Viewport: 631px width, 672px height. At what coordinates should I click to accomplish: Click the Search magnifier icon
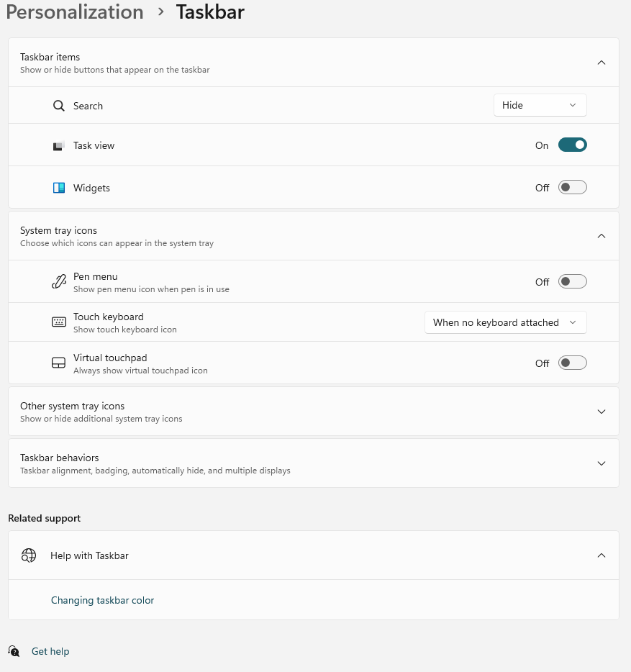[x=59, y=106]
